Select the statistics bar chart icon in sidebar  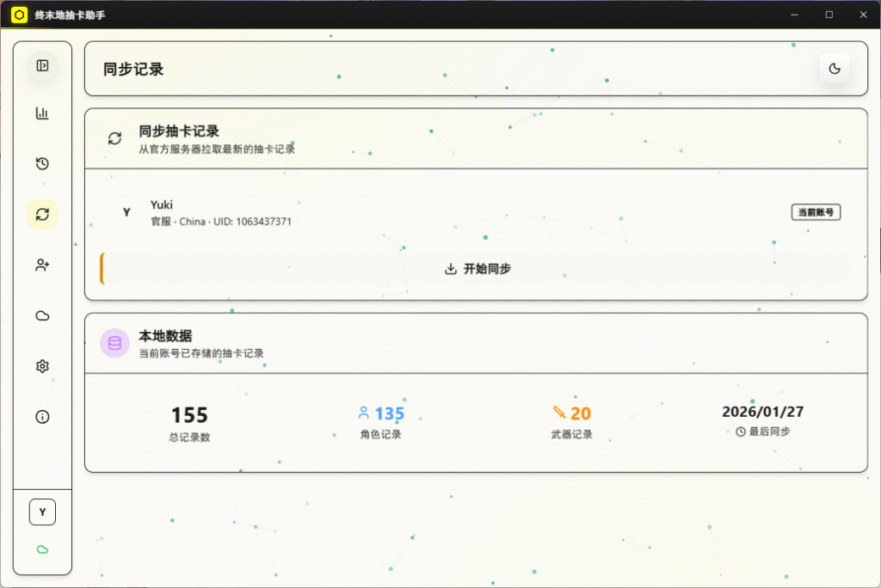pos(41,113)
